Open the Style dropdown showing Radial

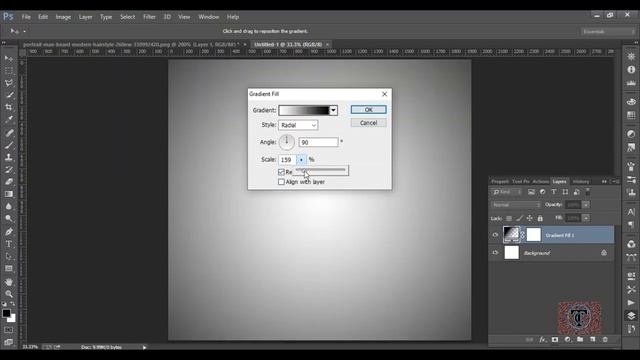coord(298,125)
